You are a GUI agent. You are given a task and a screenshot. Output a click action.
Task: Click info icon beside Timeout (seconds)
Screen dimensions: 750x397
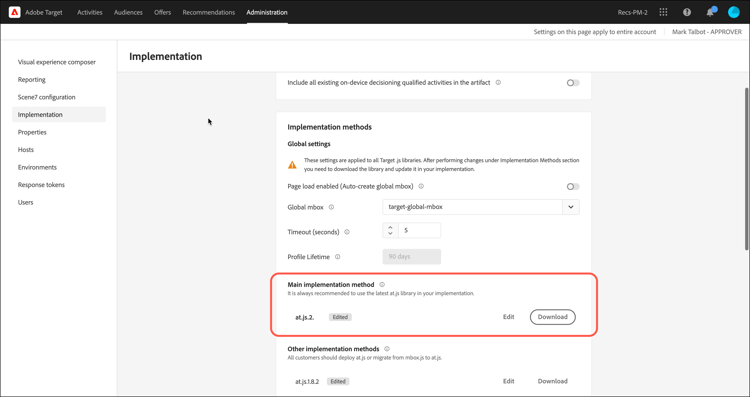tap(347, 232)
